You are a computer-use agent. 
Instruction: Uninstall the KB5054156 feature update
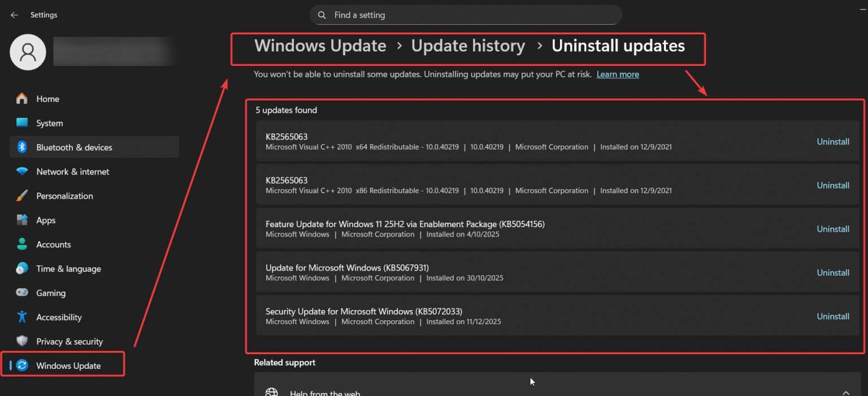tap(833, 228)
